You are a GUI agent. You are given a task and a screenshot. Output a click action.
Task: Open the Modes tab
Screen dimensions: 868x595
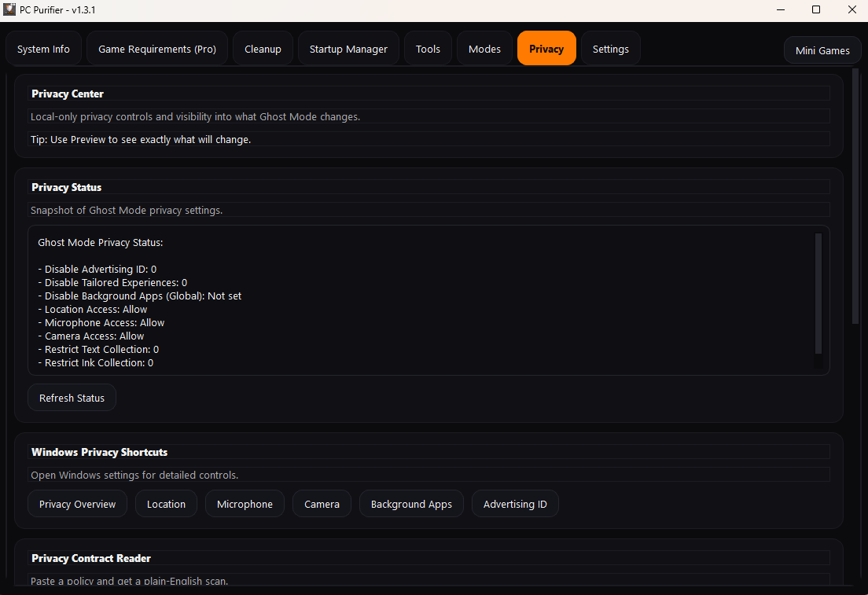pyautogui.click(x=484, y=48)
